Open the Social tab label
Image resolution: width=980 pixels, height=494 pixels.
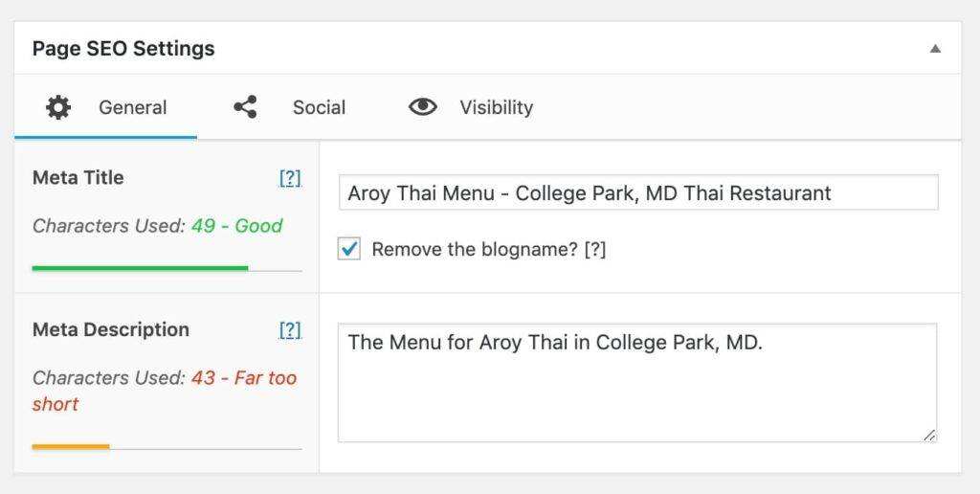319,107
